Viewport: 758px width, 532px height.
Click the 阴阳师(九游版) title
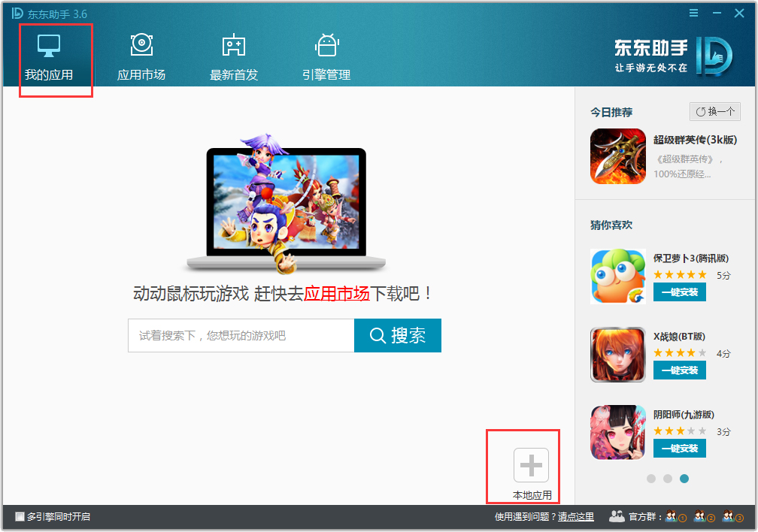(x=684, y=415)
